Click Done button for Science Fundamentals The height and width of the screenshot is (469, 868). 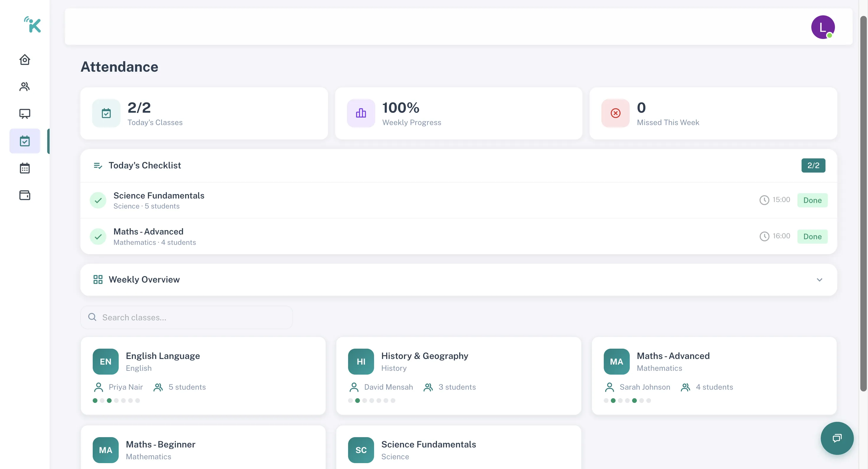point(812,200)
